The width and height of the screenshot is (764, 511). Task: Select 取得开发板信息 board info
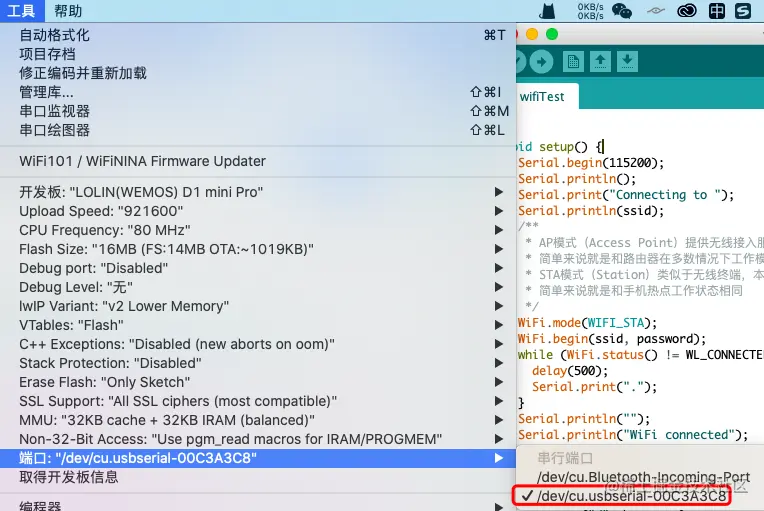[258, 477]
